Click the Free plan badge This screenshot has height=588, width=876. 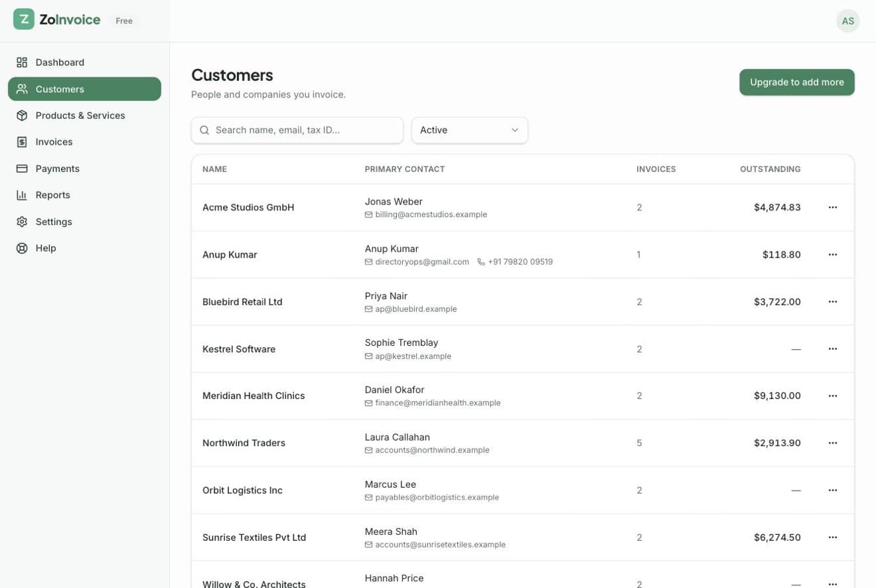[x=124, y=21]
